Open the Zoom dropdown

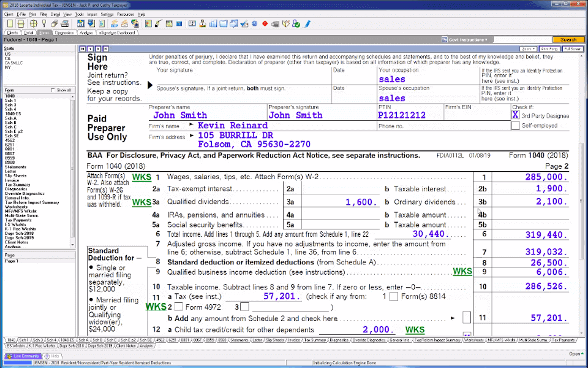(x=528, y=48)
